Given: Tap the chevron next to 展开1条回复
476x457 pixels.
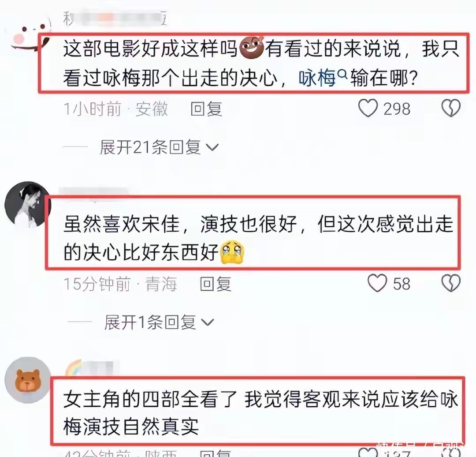Looking at the screenshot, I should point(208,322).
